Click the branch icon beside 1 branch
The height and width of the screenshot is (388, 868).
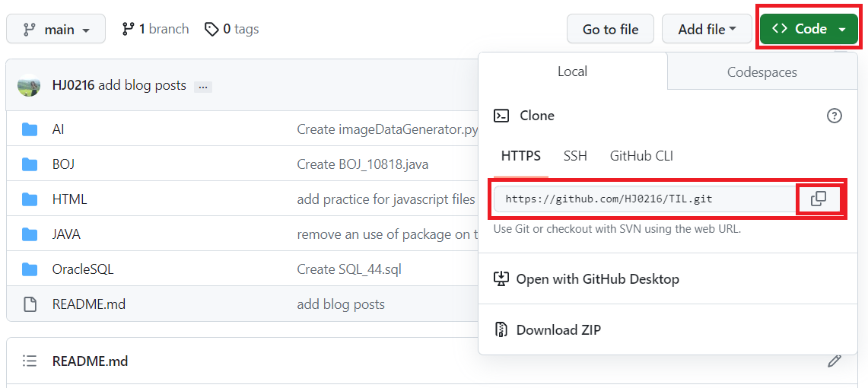[129, 29]
